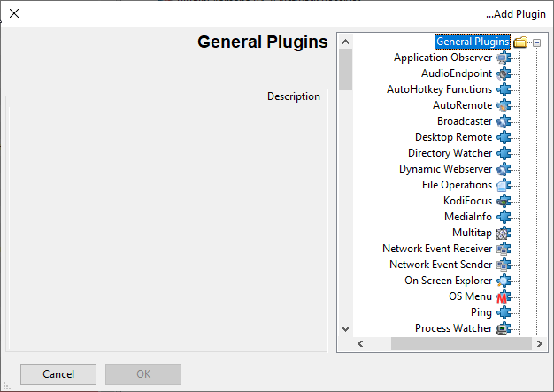Select the MediaInfo plugin name
554x392 pixels.
(x=468, y=217)
